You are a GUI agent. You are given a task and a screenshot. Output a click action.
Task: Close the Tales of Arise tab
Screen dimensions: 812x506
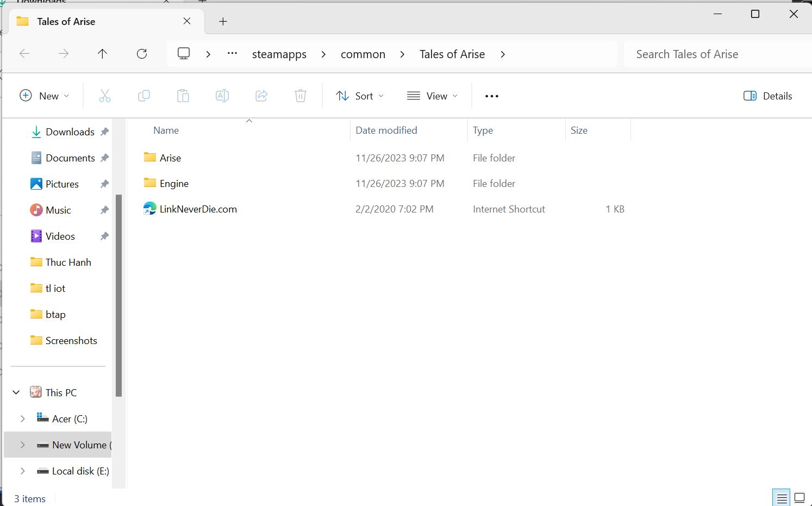pos(187,21)
